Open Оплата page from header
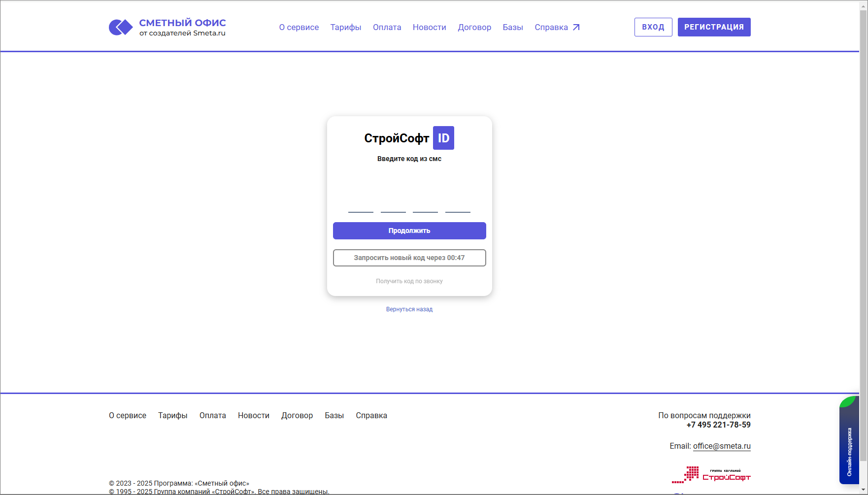Viewport: 868px width, 495px height. coord(387,28)
